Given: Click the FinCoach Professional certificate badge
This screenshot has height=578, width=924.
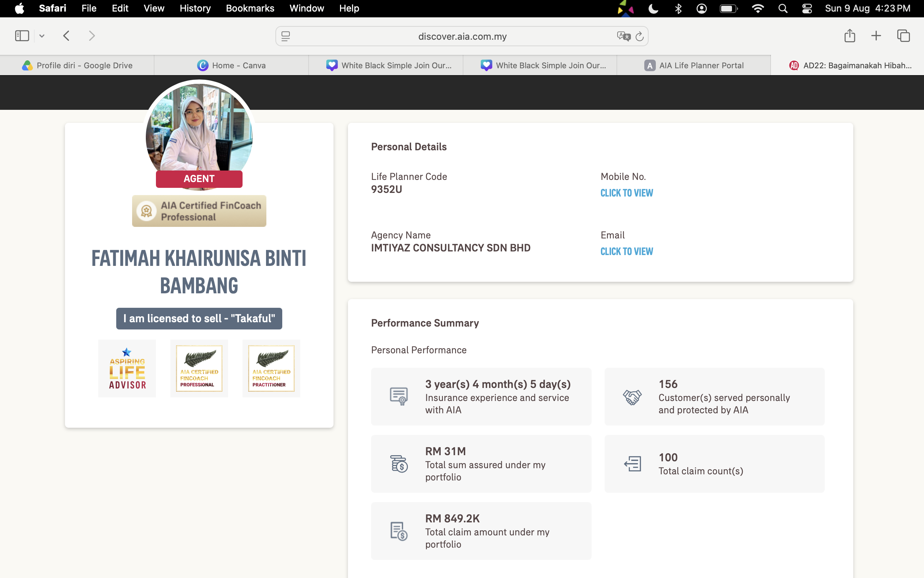Looking at the screenshot, I should (199, 368).
